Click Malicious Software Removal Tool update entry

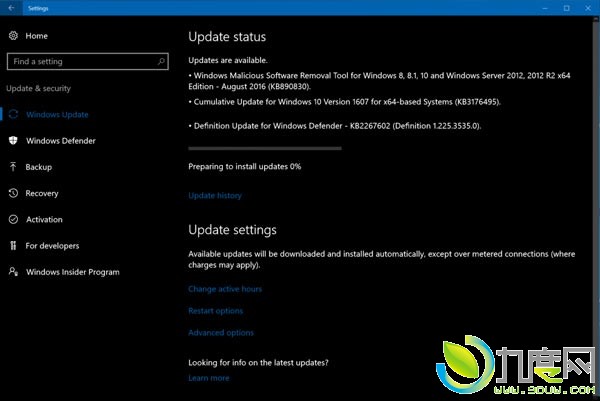[x=379, y=81]
